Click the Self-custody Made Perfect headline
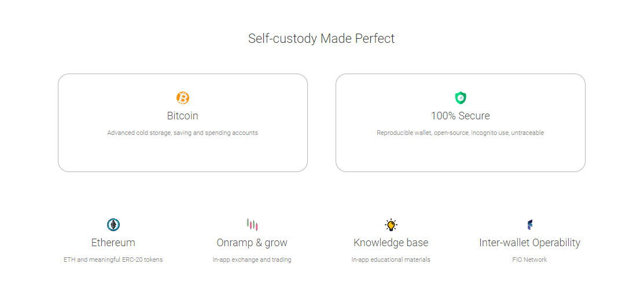Image resolution: width=644 pixels, height=296 pixels. pos(321,39)
